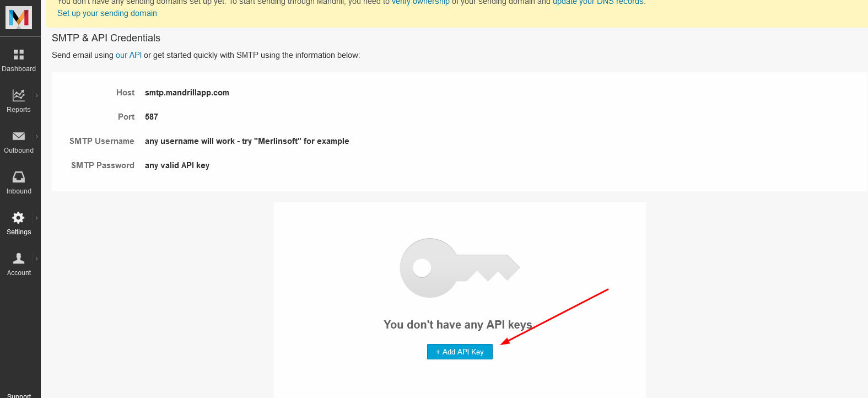Follow 'update your DNS records' link
The image size is (868, 398).
pyautogui.click(x=598, y=2)
